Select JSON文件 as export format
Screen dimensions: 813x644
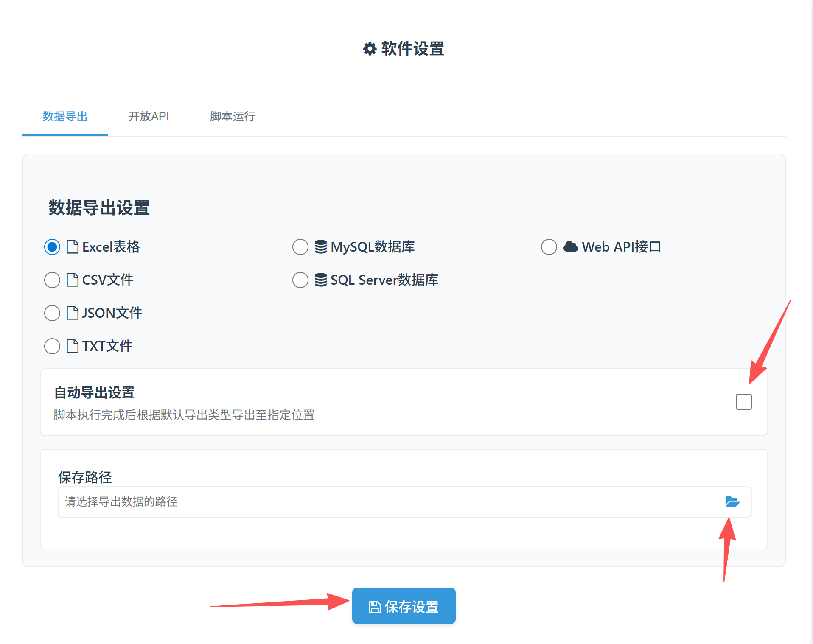[x=52, y=313]
